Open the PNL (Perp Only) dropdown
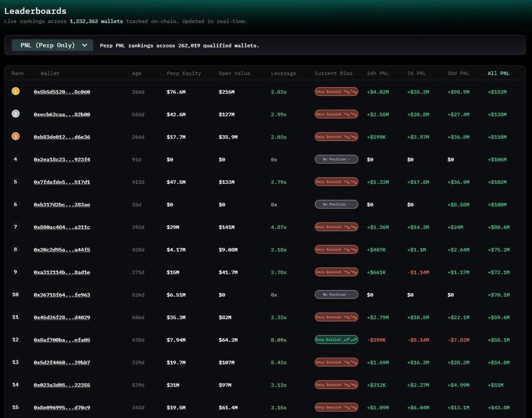Viewport: 532px width, 418px height. (x=52, y=45)
